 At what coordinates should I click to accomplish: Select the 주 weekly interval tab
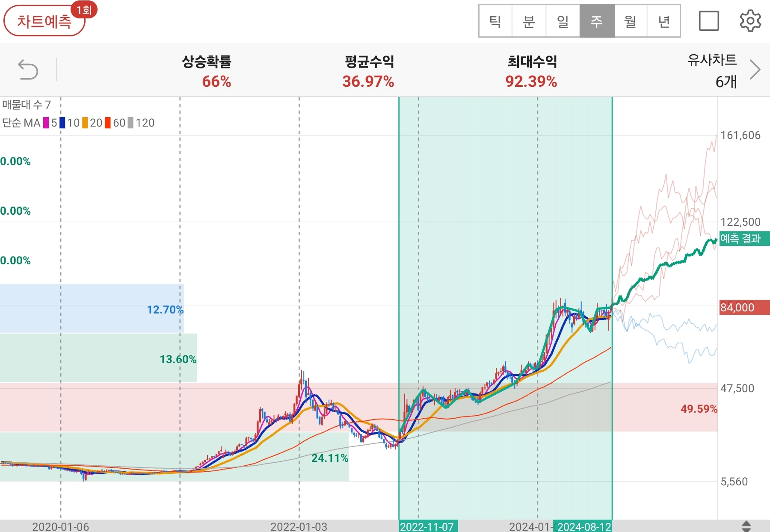pyautogui.click(x=597, y=21)
